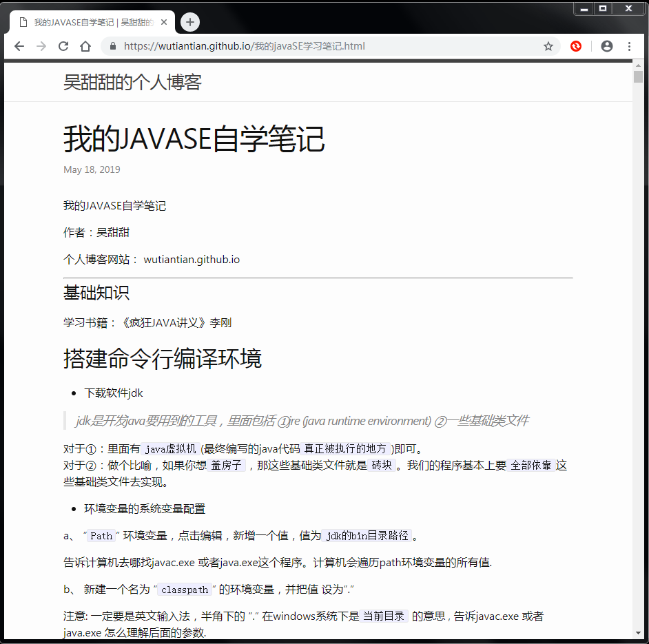649x644 pixels.
Task: Bookmark this page with the star
Action: coord(548,46)
